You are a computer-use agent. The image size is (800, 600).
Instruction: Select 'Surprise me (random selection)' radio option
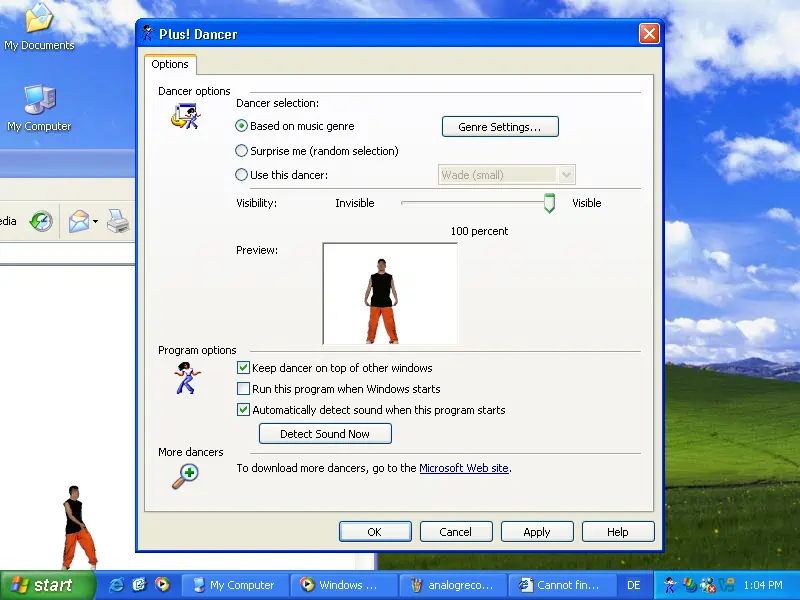tap(242, 151)
